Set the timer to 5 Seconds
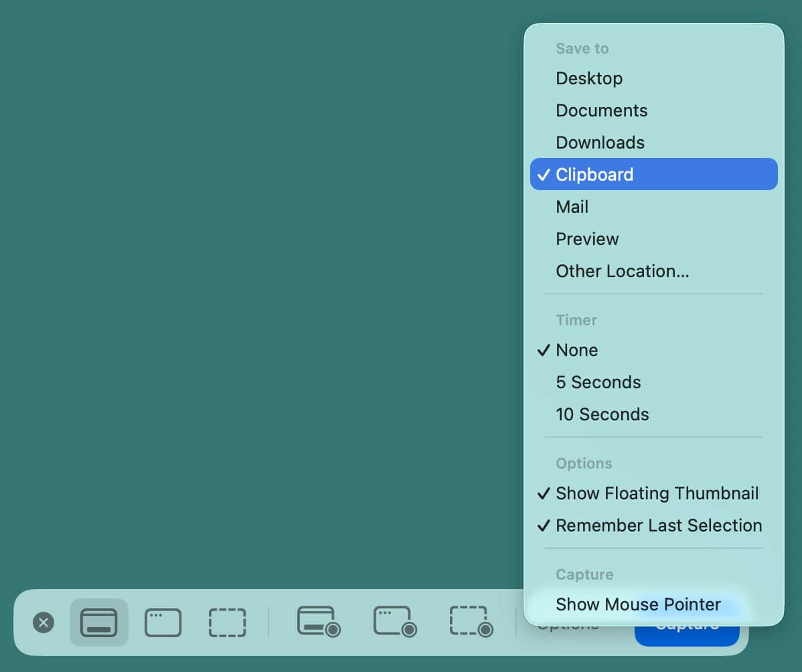This screenshot has height=672, width=802. (x=598, y=382)
